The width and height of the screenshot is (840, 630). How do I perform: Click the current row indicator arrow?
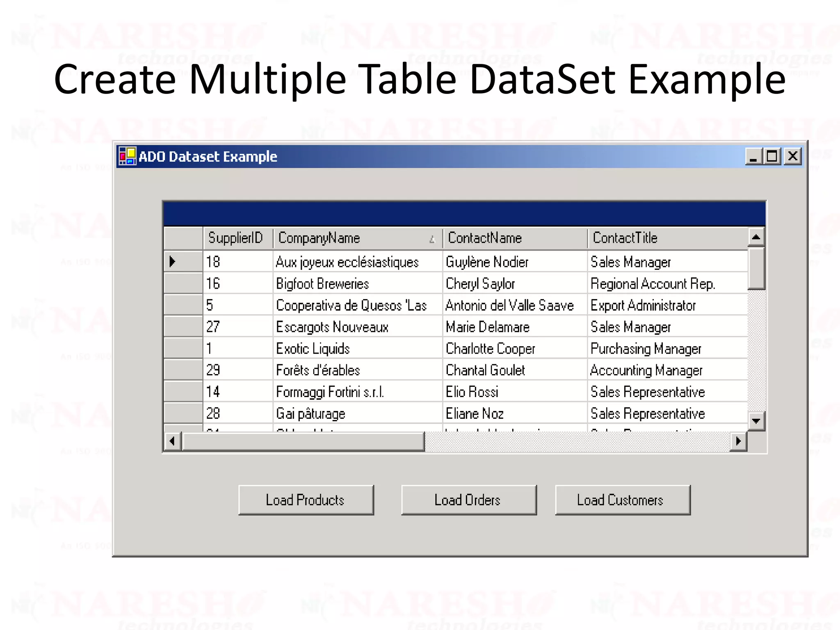(x=173, y=261)
